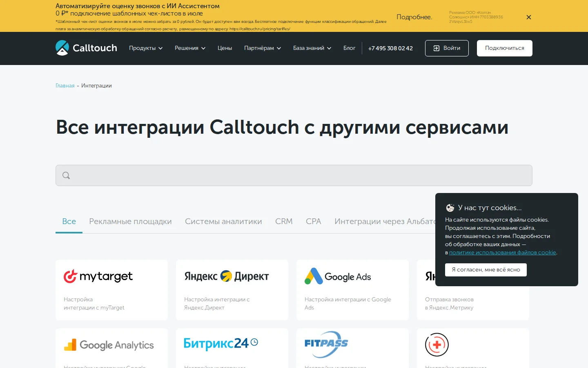Click the Настройка интеграции с myTarget text

pos(94,304)
